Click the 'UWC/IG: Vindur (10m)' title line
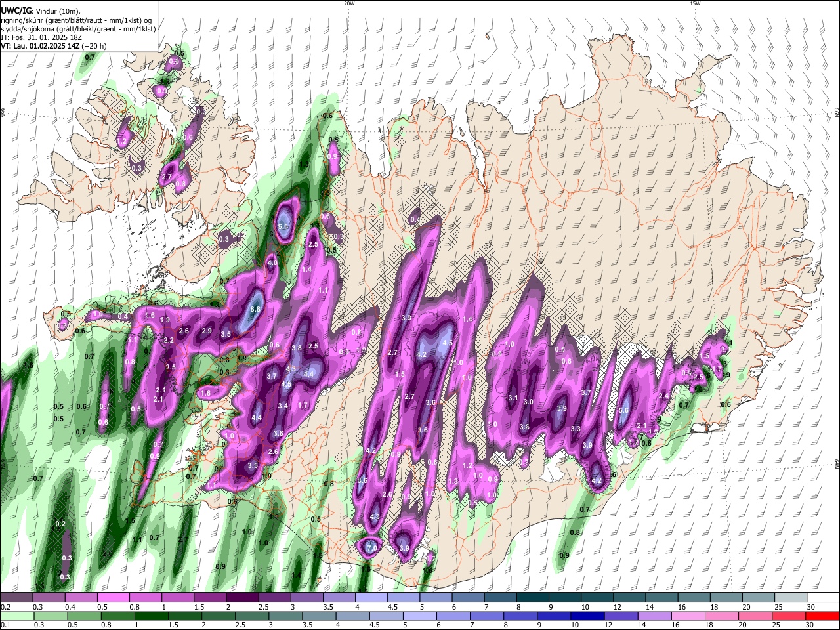This screenshot has height=630, width=840. pyautogui.click(x=41, y=11)
